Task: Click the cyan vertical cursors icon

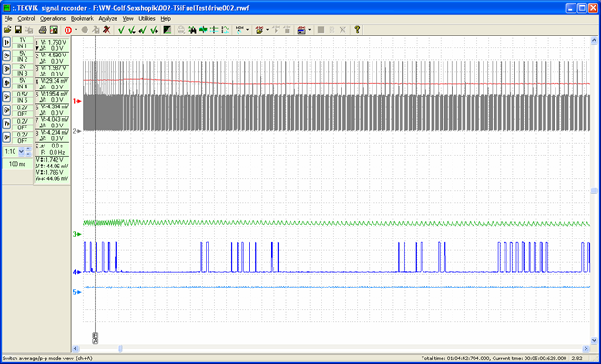Action: click(215, 29)
